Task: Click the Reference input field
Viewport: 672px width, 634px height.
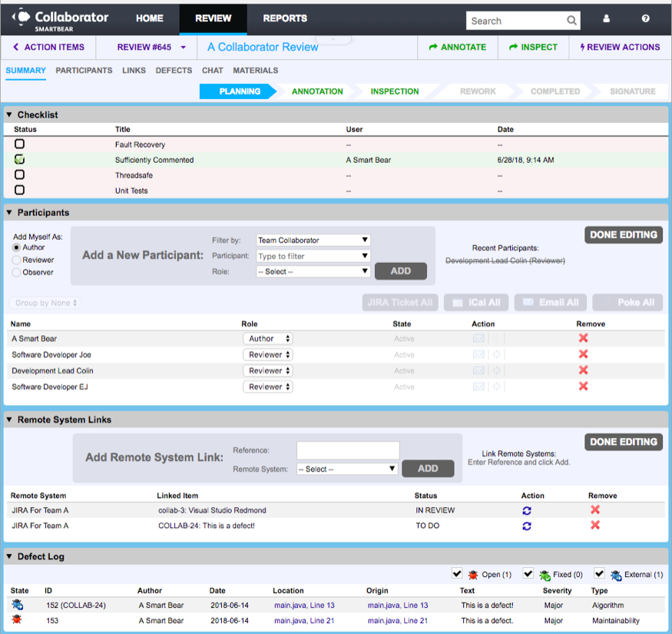Action: click(x=348, y=450)
